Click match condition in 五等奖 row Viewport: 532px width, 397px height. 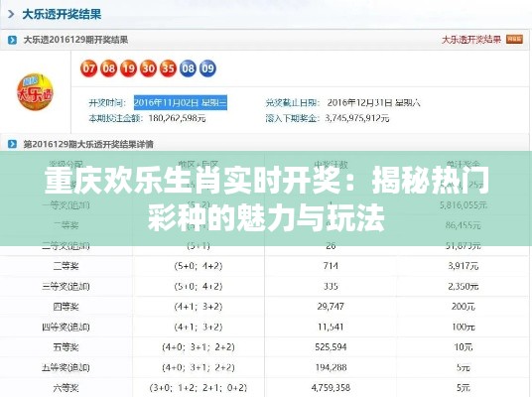199,347
